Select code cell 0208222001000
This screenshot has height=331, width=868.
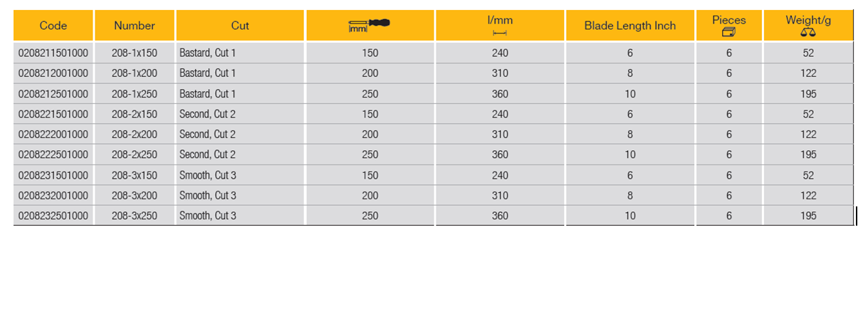click(53, 135)
